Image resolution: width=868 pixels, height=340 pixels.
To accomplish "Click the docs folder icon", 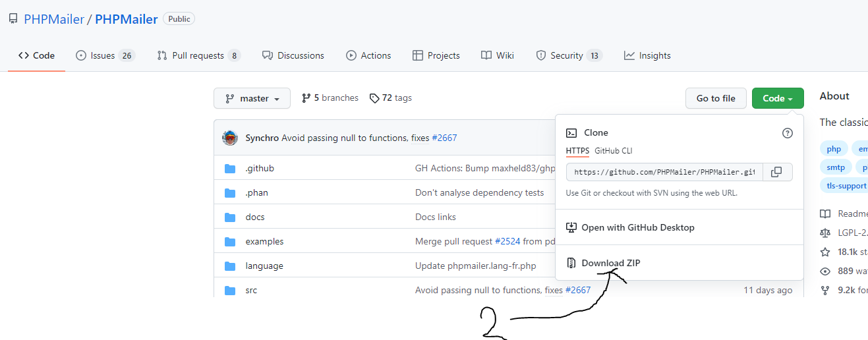I will click(230, 217).
